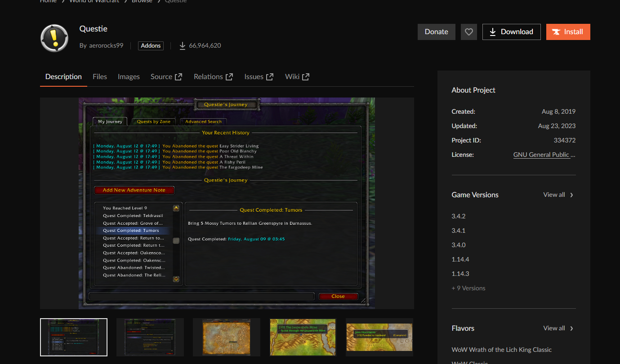Click external-link icon next to Source
Screen dimensions: 620x364
178,77
